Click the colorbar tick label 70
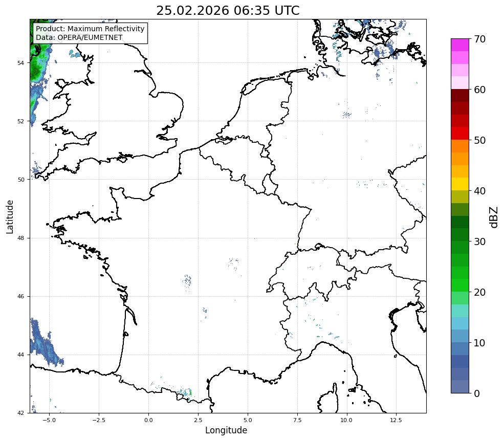504x440 pixels. point(479,39)
